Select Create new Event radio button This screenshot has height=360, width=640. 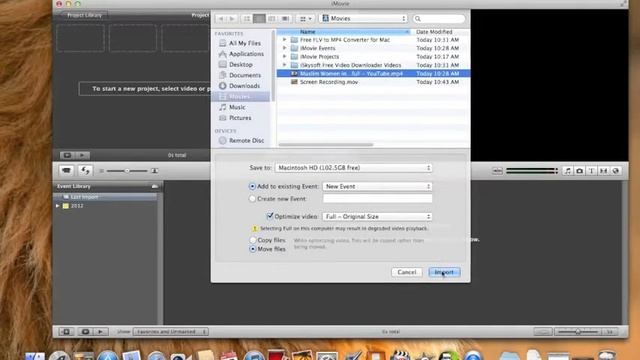(x=252, y=199)
